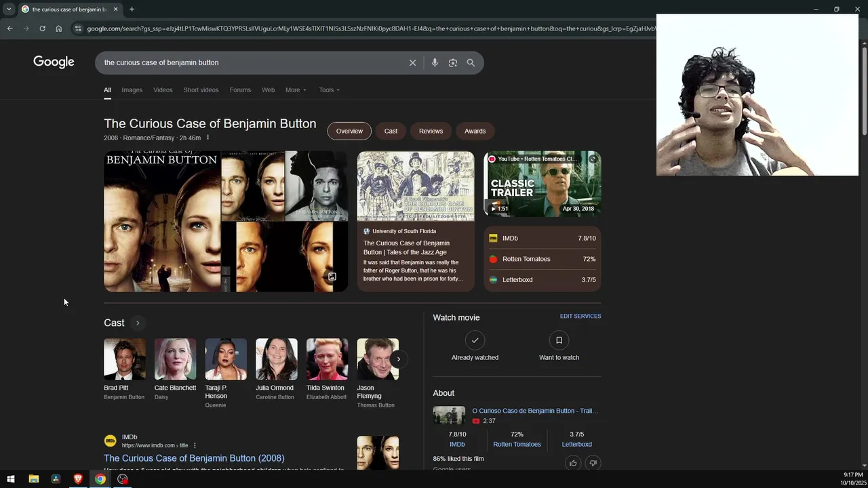Select Jason Flemyng cast card

[x=378, y=374]
